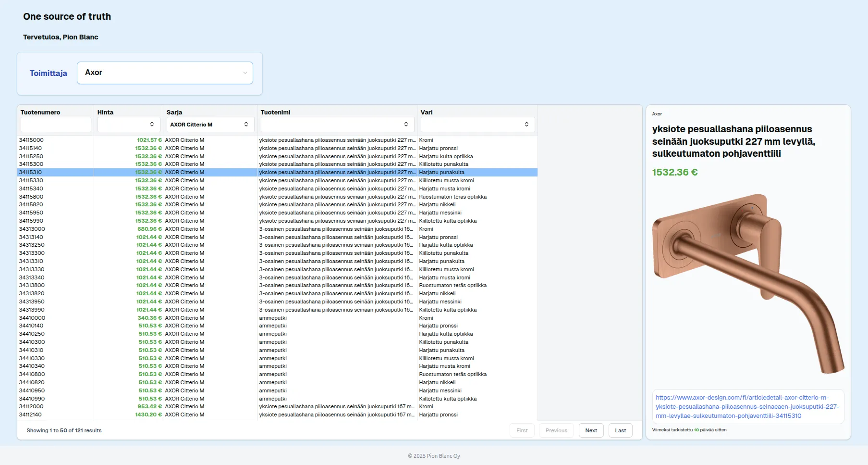Select product number 34112000
This screenshot has width=868, height=465.
point(31,407)
